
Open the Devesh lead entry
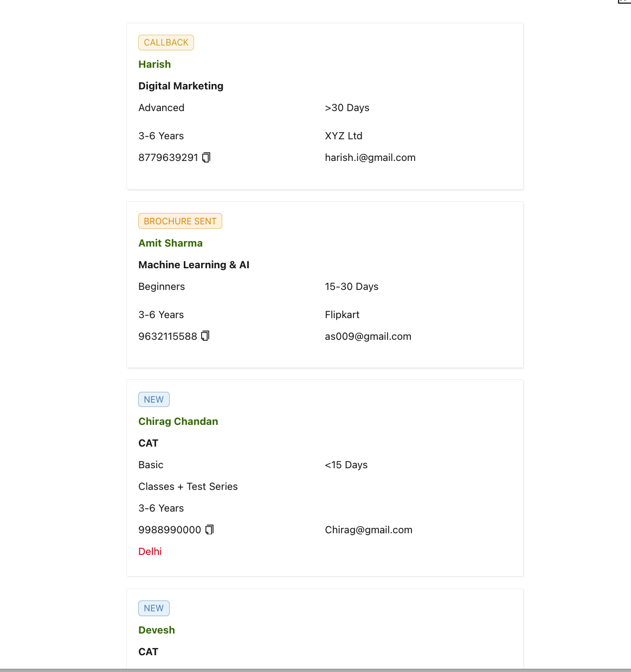coord(156,630)
